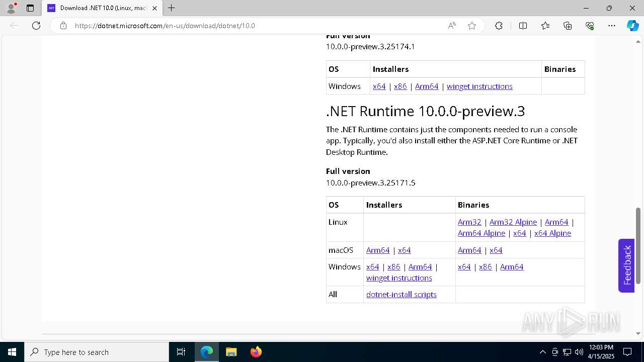Open the Feedback side button

pos(626,265)
